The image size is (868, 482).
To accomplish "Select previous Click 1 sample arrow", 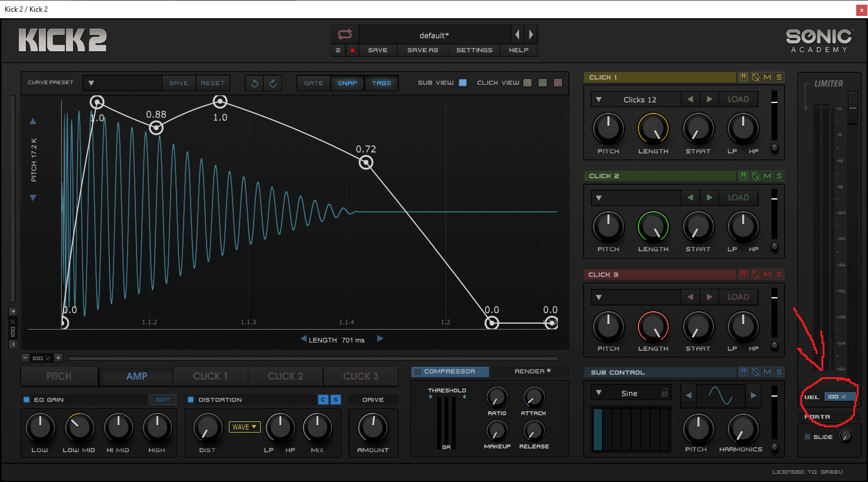I will tap(690, 99).
